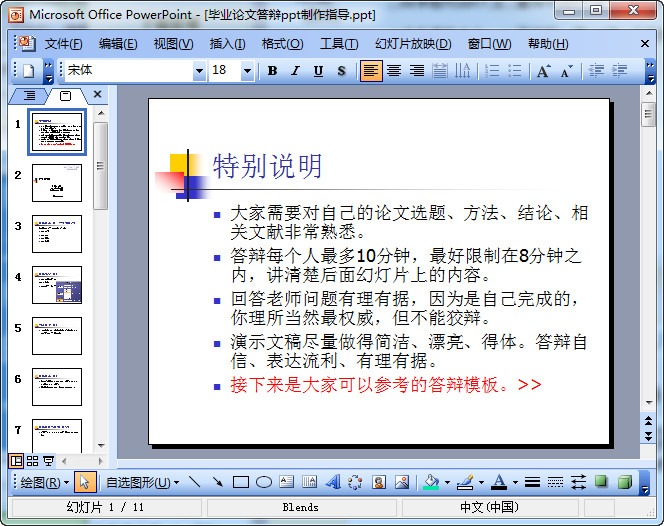
Task: Apply Font Color button
Action: click(499, 482)
